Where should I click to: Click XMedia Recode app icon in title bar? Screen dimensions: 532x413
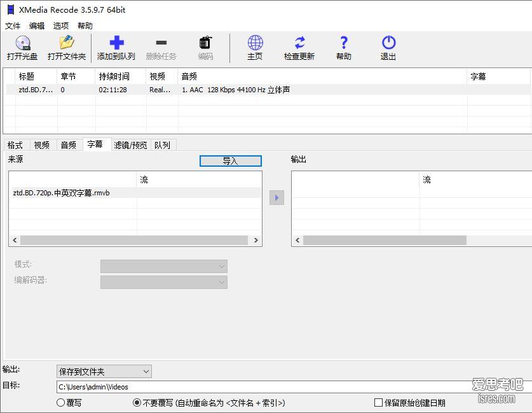click(11, 10)
